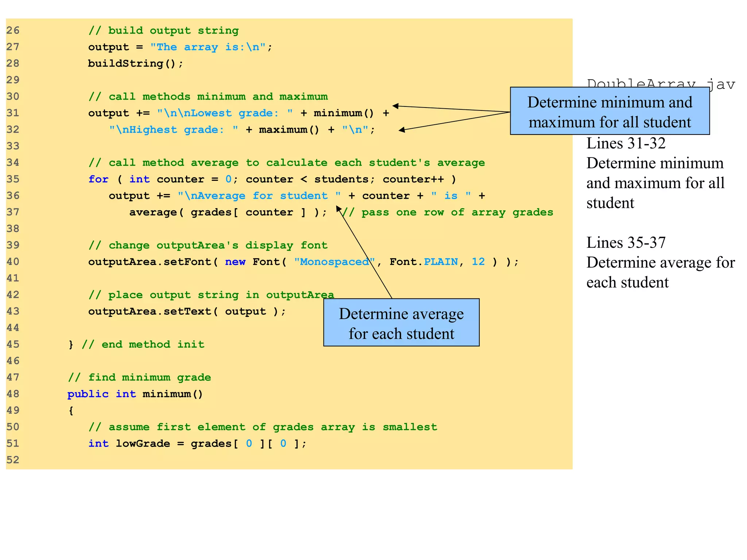Click the comment '// pass one row of array grades'
The image size is (747, 560).
coord(448,212)
